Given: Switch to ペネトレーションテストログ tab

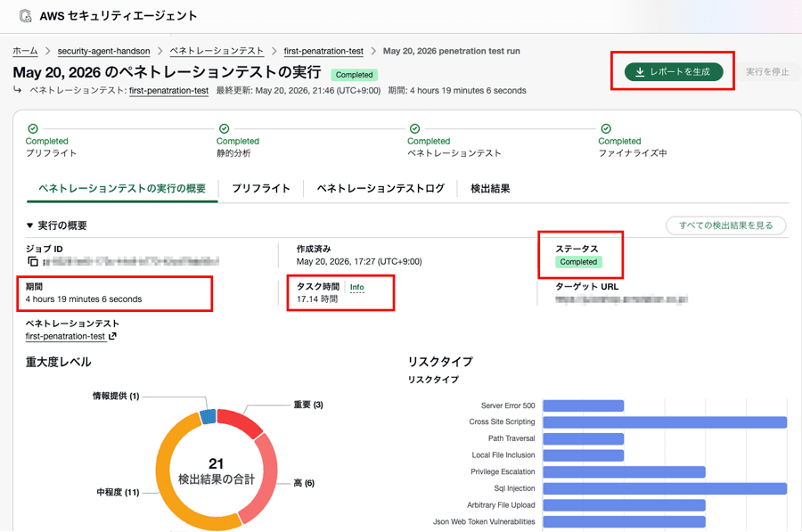Looking at the screenshot, I should coord(381,188).
